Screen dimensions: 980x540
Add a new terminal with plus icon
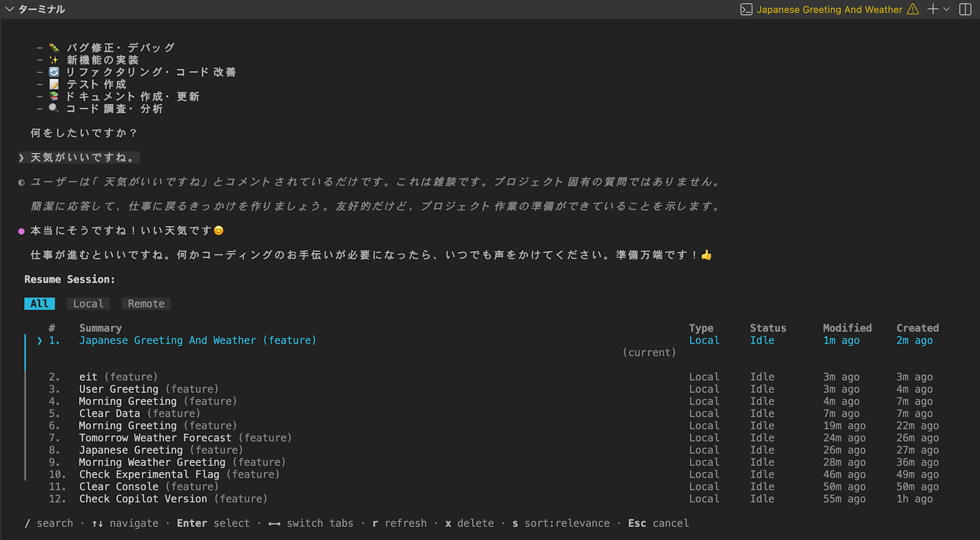pyautogui.click(x=933, y=9)
